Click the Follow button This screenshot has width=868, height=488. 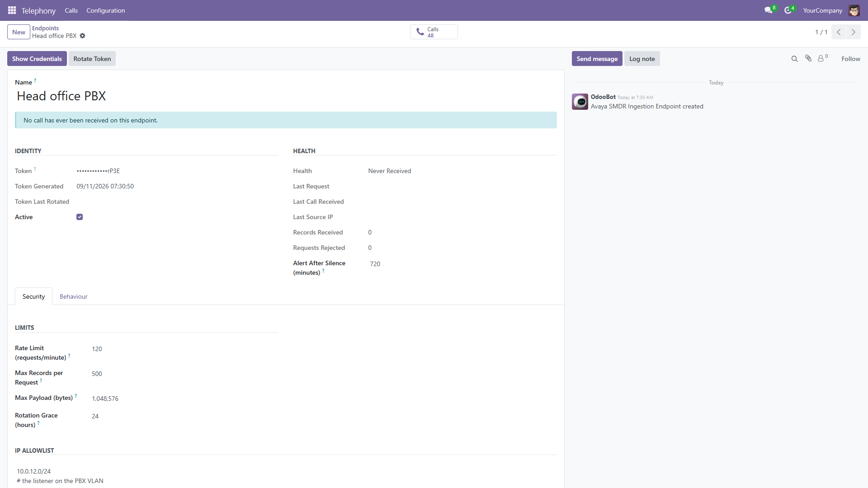(x=850, y=59)
